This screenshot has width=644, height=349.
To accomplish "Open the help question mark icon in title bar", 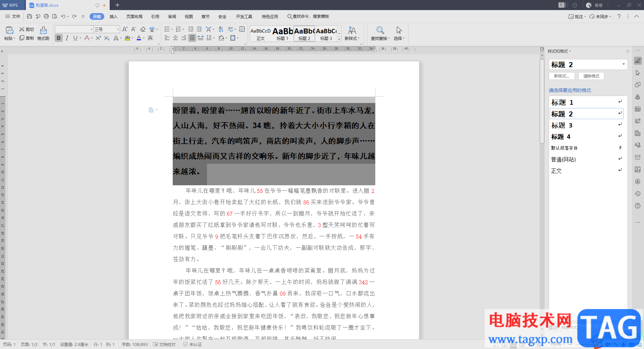I will [x=619, y=16].
